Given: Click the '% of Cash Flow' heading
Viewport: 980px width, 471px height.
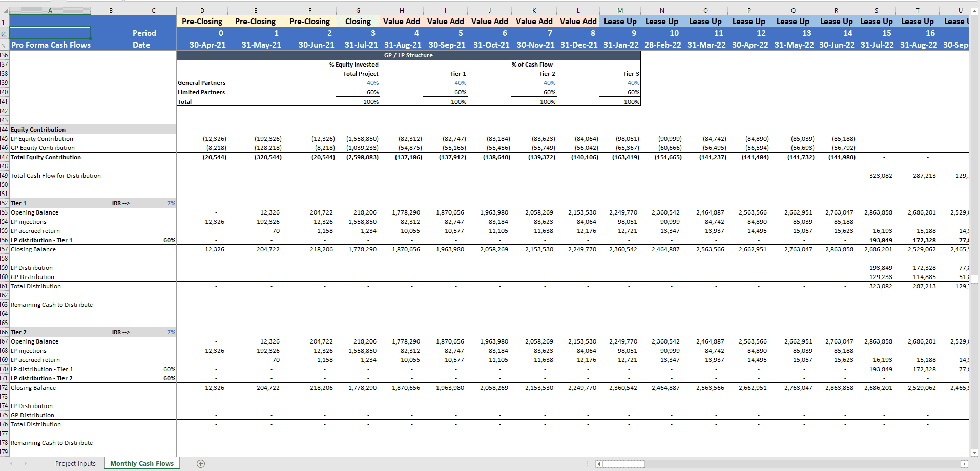Looking at the screenshot, I should 532,65.
